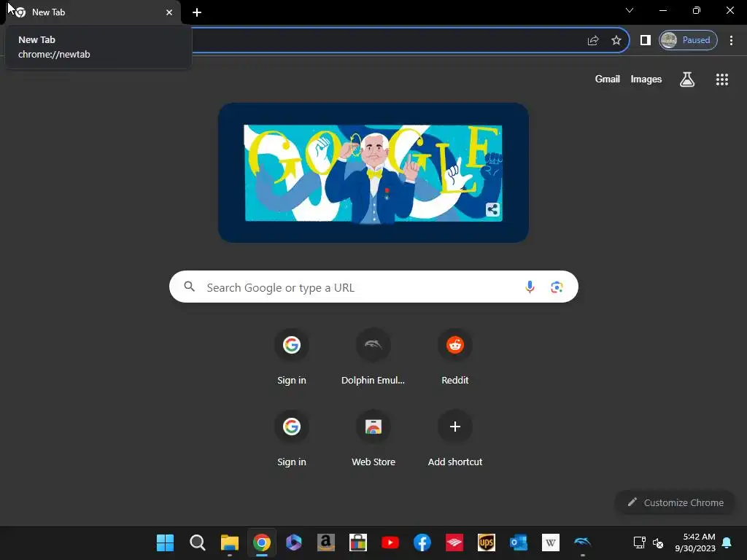Toggle muted volume tray icon
This screenshot has width=747, height=560.
pyautogui.click(x=658, y=542)
